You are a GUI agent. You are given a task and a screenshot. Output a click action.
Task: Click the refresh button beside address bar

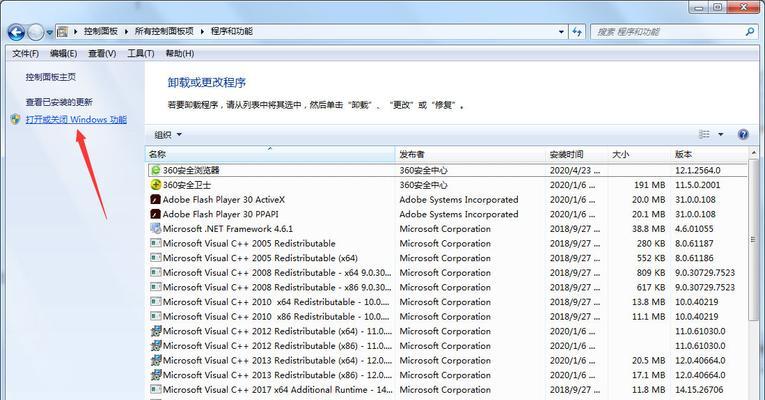click(x=577, y=32)
